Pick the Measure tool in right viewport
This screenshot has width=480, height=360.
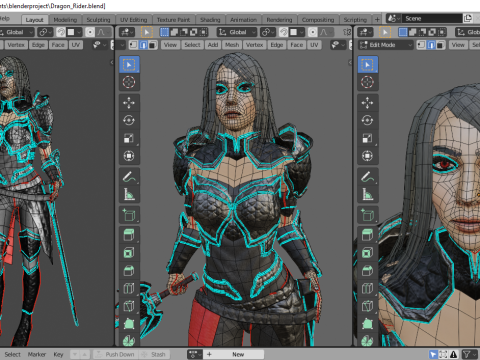click(x=367, y=194)
